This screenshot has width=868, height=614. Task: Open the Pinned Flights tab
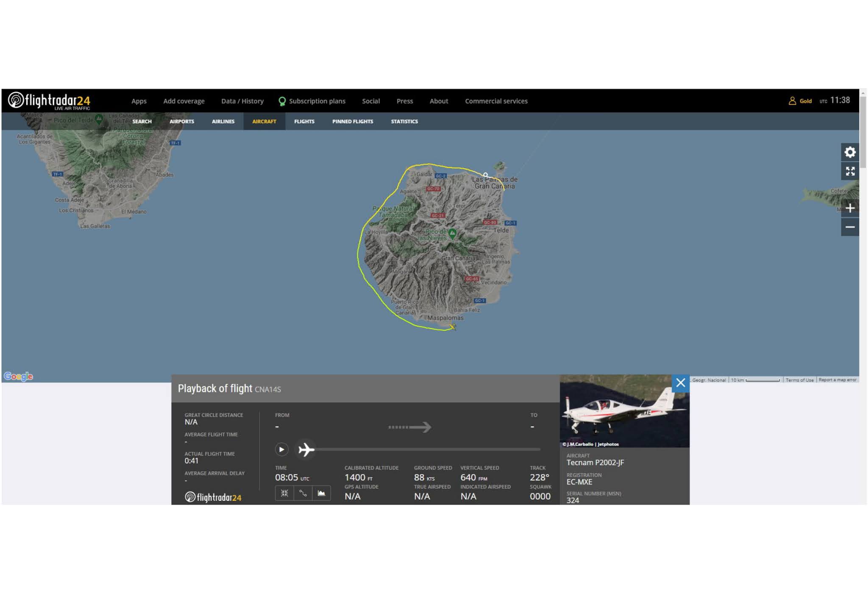point(352,121)
